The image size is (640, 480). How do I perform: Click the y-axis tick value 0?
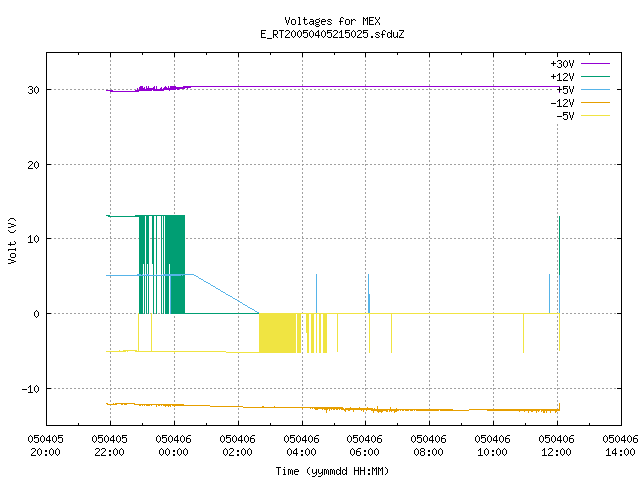[36, 314]
